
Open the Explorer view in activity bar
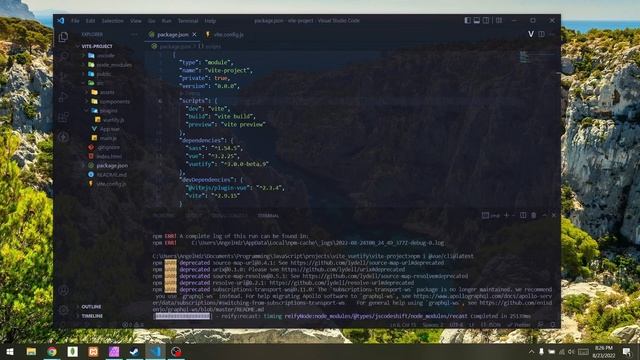63,37
